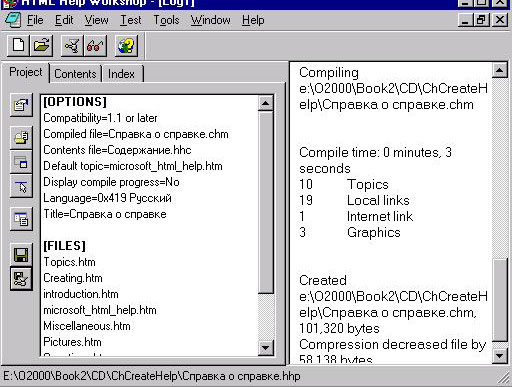
Task: Click project list scrollbar thumb
Action: coord(265,202)
